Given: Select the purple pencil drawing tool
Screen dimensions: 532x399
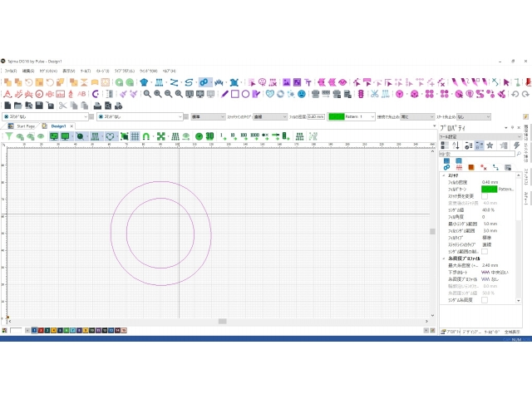Looking at the screenshot, I should tap(224, 94).
